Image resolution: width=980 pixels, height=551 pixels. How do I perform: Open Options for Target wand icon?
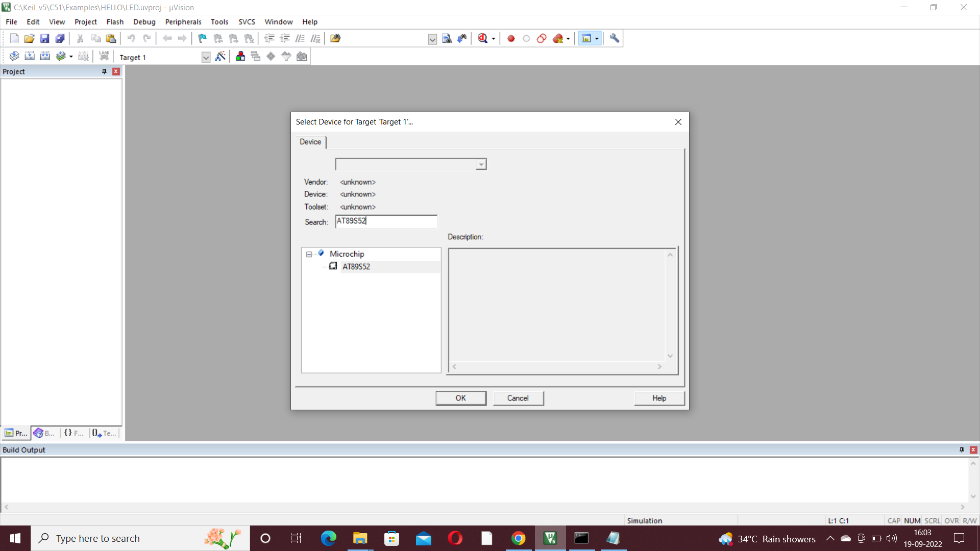[220, 57]
